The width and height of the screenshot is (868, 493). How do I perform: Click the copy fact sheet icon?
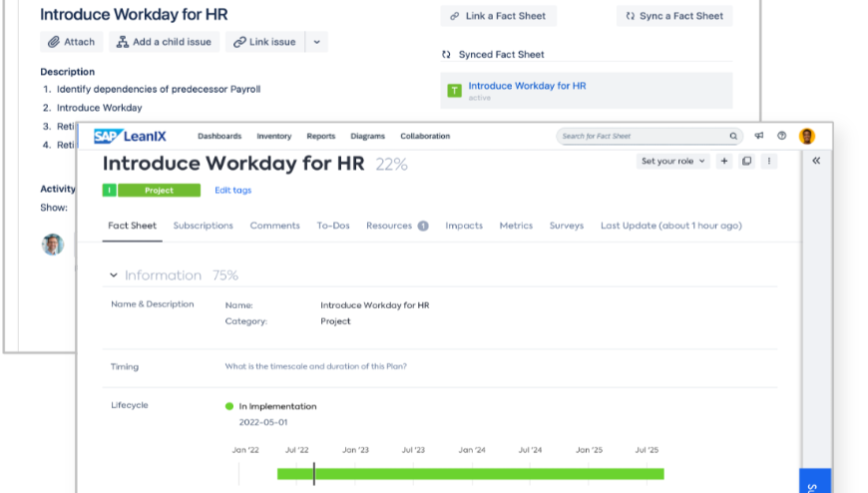[x=746, y=161]
